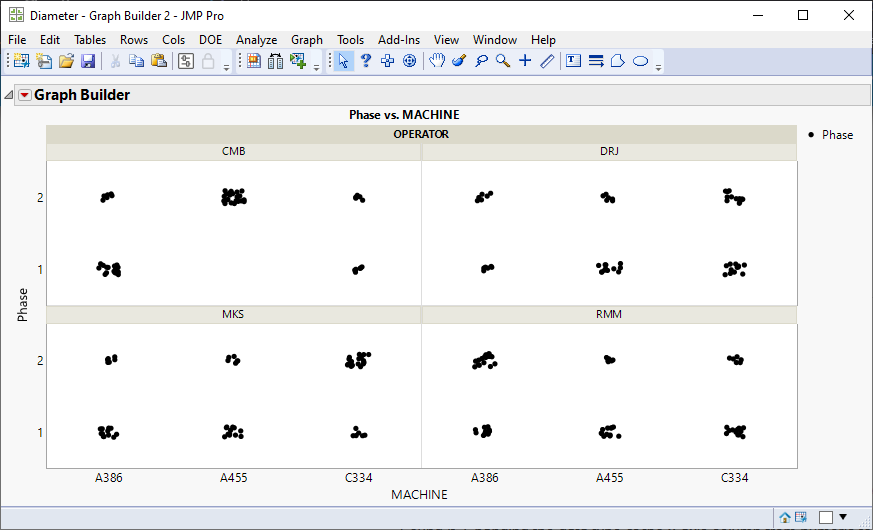The height and width of the screenshot is (530, 873).
Task: Open the Help menu
Action: coord(543,40)
